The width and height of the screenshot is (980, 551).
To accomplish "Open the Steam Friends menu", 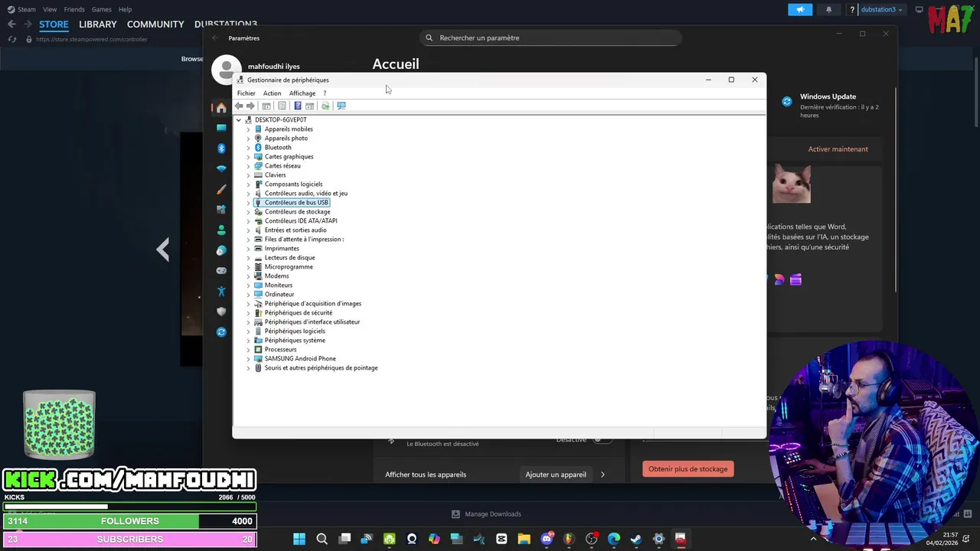I will [x=74, y=9].
